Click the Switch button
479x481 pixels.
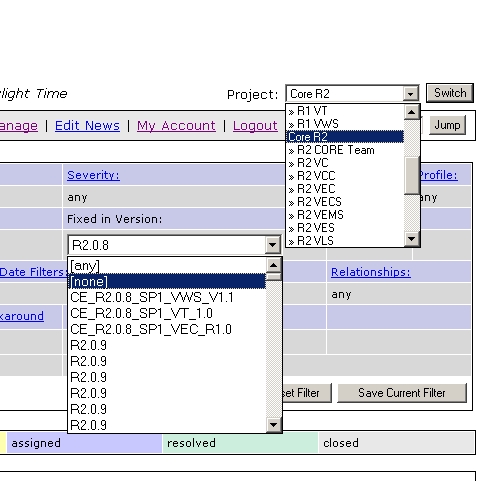(x=450, y=93)
